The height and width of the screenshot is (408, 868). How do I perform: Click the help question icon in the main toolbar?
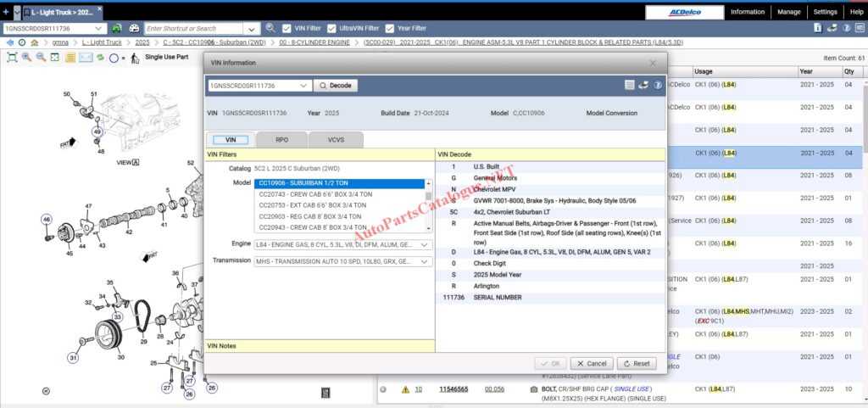tap(847, 28)
